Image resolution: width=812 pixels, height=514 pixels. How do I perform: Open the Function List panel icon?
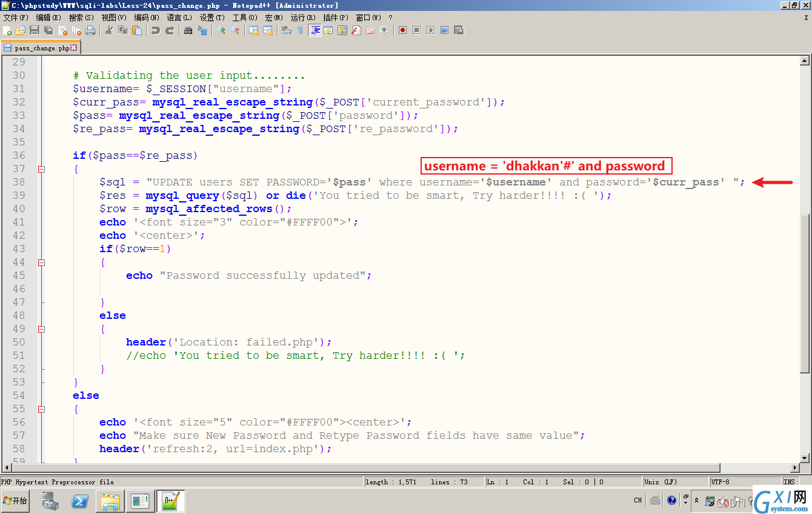[x=356, y=30]
